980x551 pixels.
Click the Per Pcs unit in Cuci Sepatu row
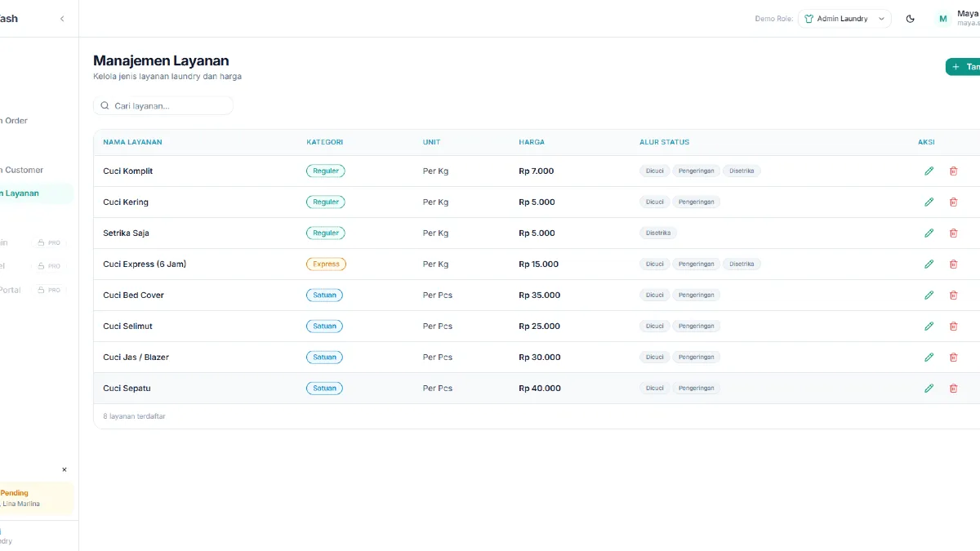[438, 388]
